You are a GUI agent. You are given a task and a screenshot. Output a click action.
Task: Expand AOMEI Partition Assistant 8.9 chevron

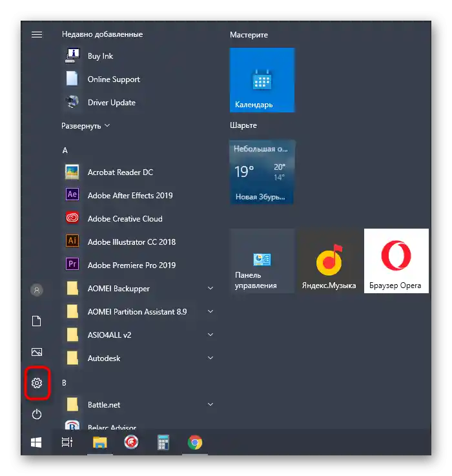211,311
